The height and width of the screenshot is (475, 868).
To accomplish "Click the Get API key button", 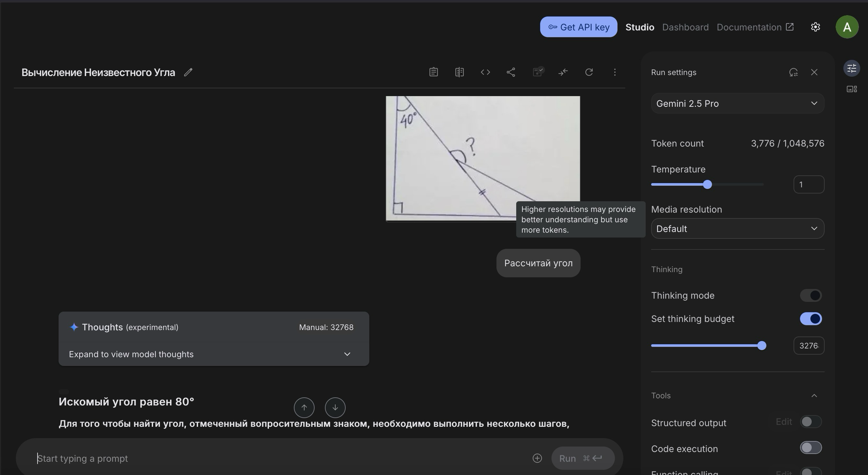I will (578, 27).
